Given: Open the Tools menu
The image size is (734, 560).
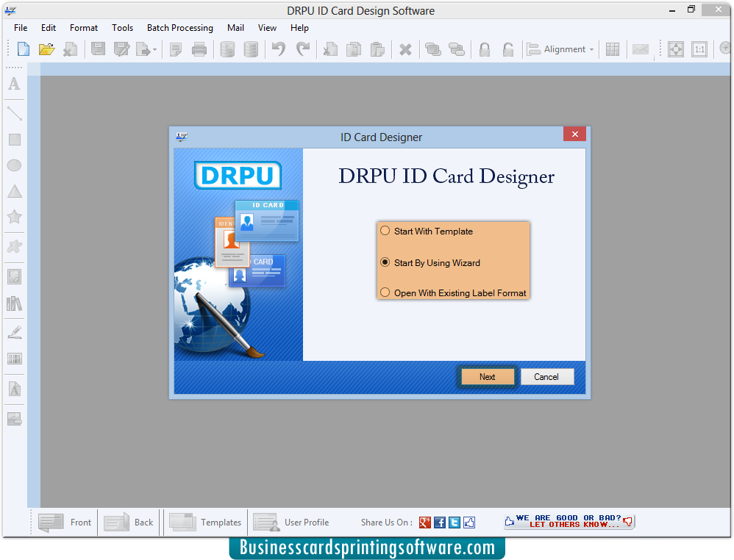Looking at the screenshot, I should tap(122, 28).
